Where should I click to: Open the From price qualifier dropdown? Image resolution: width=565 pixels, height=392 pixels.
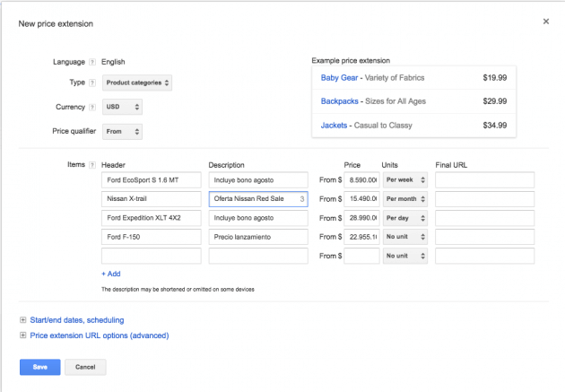[122, 132]
